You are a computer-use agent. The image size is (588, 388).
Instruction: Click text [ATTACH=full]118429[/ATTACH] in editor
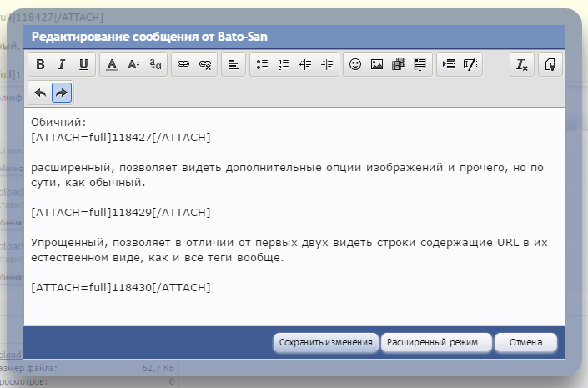pyautogui.click(x=121, y=213)
